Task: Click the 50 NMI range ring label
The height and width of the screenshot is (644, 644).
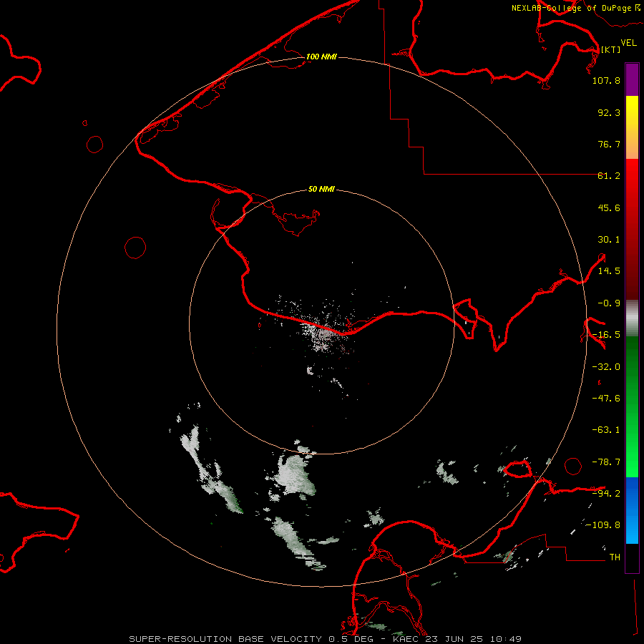Action: coord(321,189)
